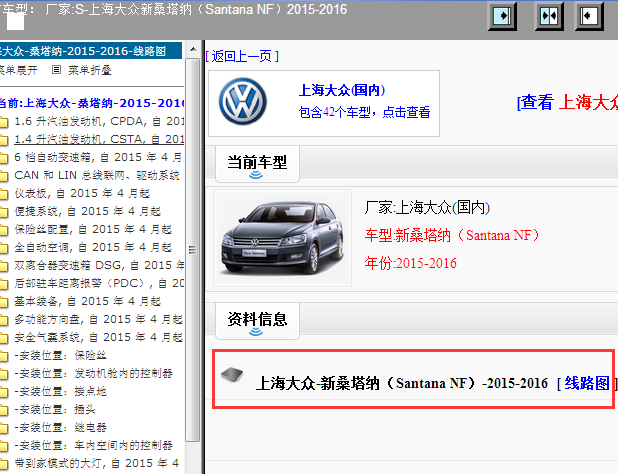Select tree item 便捷系统, 自 2015 年 4 月起
618x474 pixels.
click(87, 211)
